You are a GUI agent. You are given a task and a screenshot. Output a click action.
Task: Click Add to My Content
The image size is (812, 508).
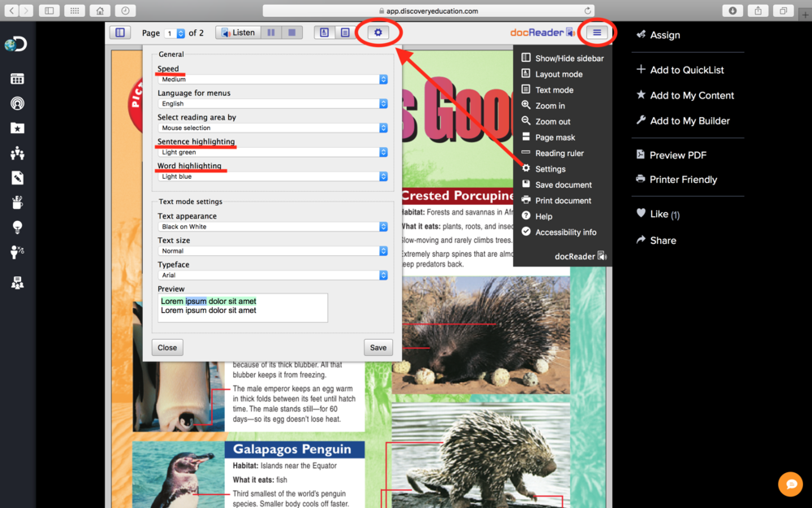coord(685,95)
